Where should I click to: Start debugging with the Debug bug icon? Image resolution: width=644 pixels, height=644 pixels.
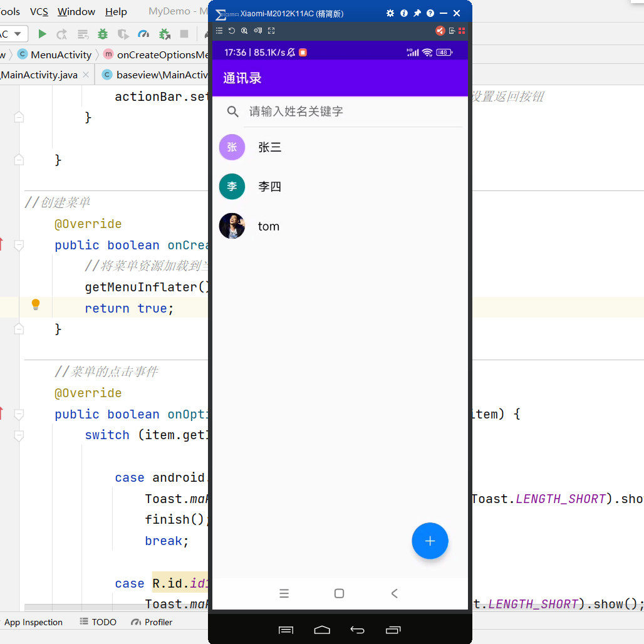tap(102, 34)
